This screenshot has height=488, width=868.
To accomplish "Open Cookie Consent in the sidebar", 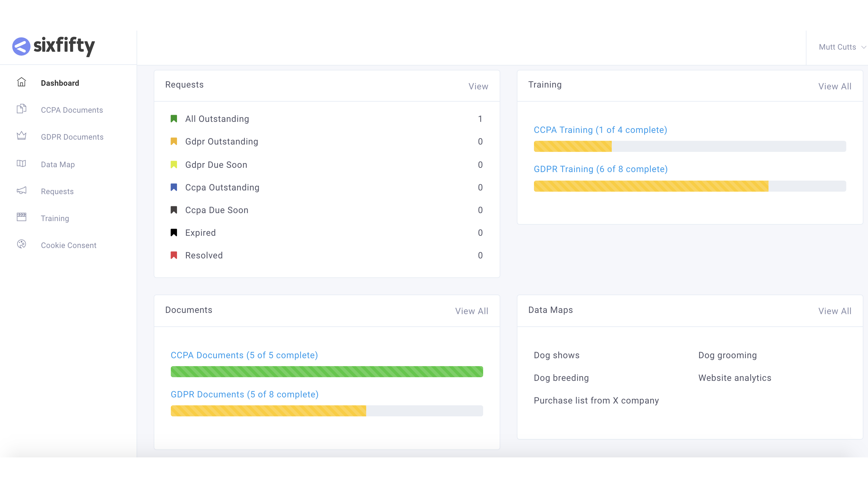I will 69,245.
